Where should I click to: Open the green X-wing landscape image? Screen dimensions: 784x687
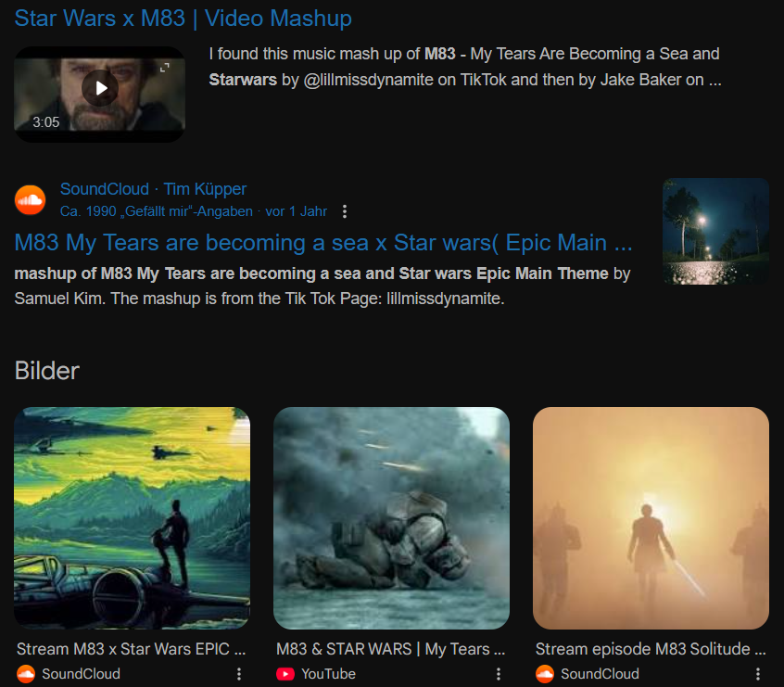pyautogui.click(x=132, y=518)
